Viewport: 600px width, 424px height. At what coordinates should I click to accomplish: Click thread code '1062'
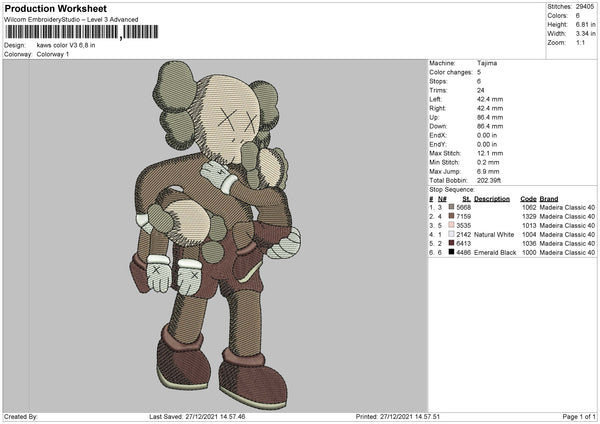point(529,207)
